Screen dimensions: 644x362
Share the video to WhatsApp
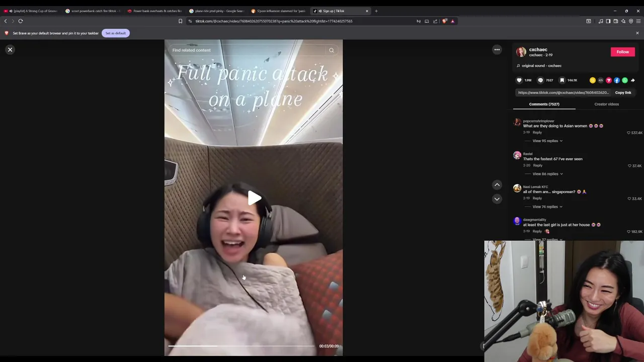625,80
